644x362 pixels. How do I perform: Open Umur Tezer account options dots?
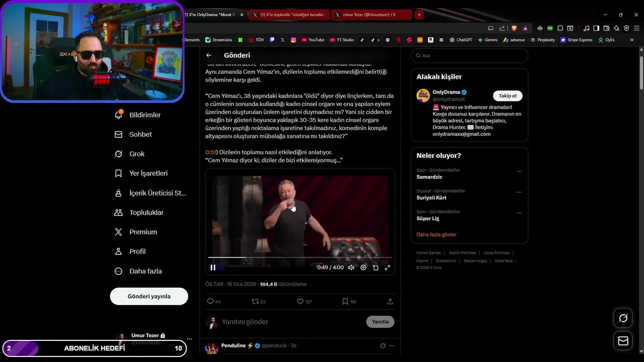pos(190,339)
